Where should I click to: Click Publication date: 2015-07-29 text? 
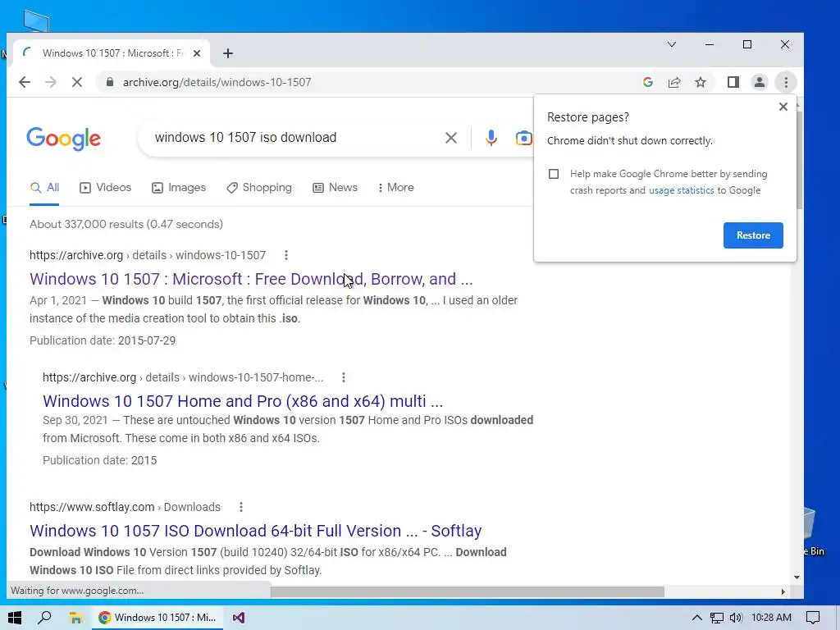point(103,340)
